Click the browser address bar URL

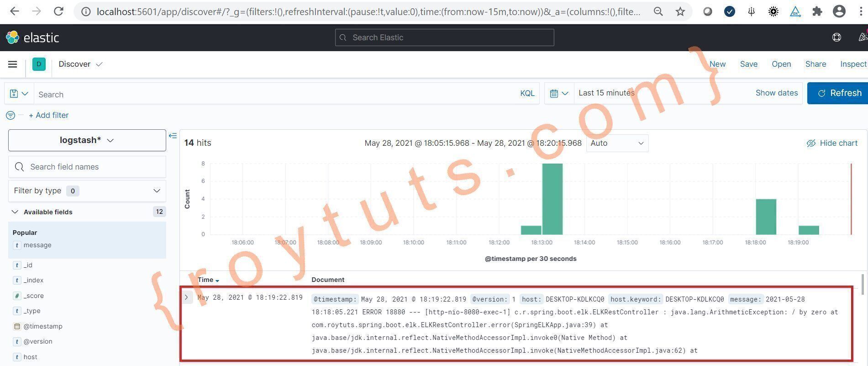[368, 12]
